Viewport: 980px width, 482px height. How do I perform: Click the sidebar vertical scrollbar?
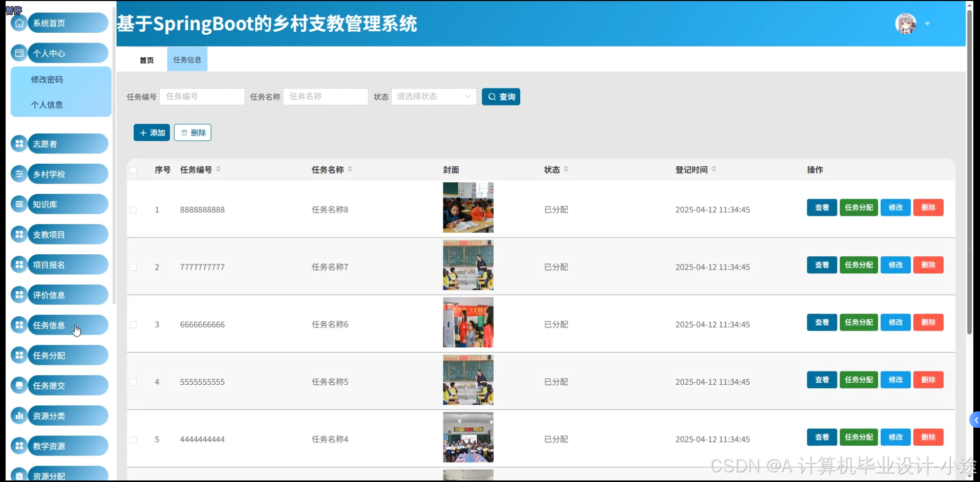114,156
